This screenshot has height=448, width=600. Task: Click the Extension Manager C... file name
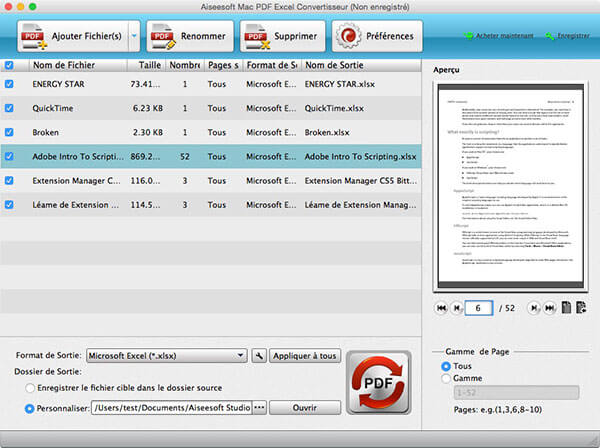coord(76,181)
